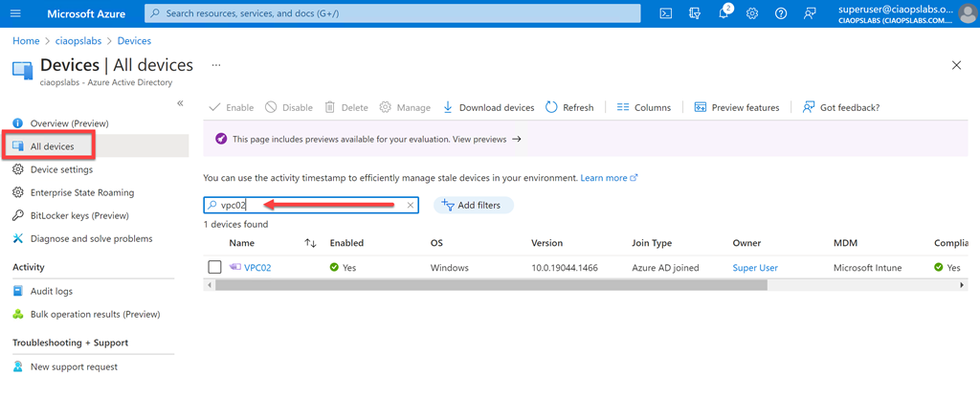Viewport: 980px width, 398px height.
Task: Click the help question mark icon
Action: pyautogui.click(x=781, y=13)
